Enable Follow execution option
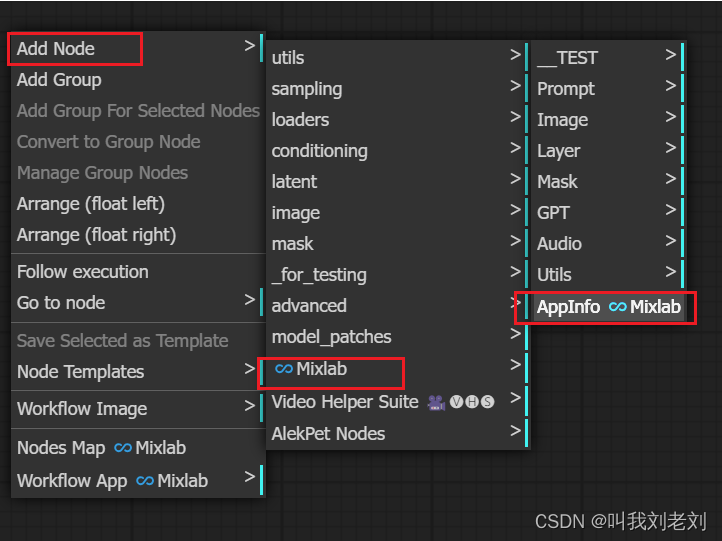The image size is (722, 541). pos(137,272)
